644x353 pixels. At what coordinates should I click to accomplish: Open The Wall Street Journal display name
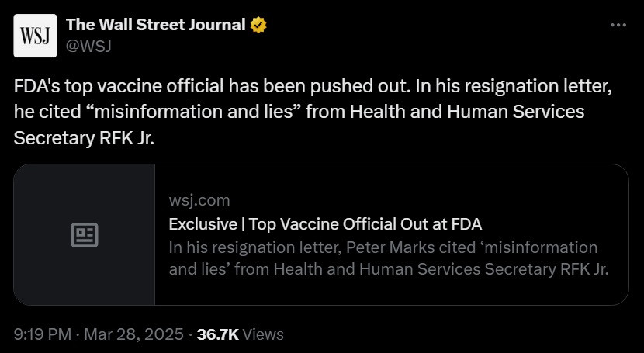155,25
